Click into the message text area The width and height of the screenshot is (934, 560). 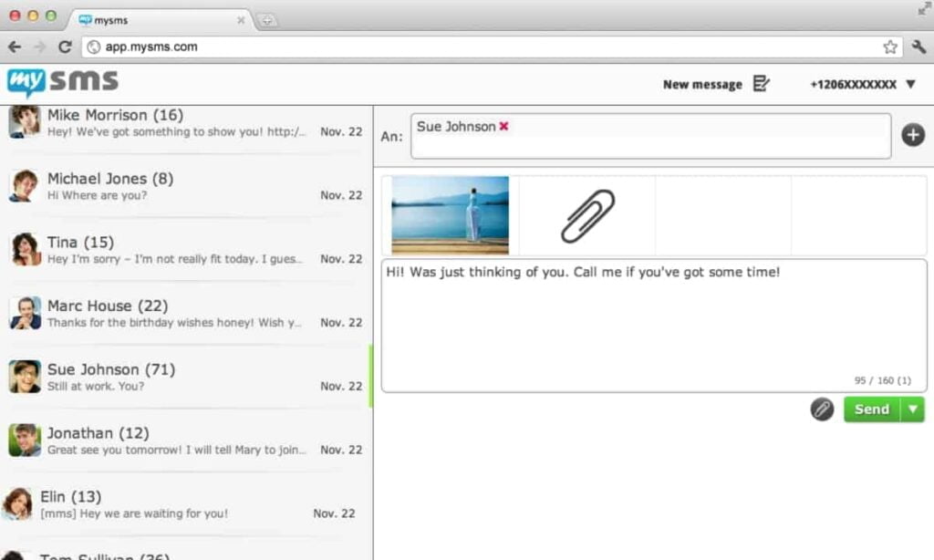pos(652,328)
